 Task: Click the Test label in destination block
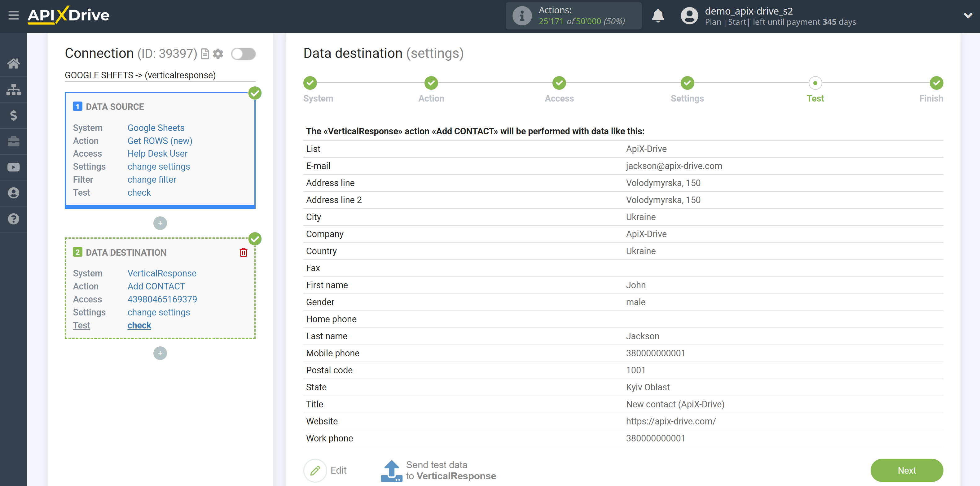(x=81, y=325)
